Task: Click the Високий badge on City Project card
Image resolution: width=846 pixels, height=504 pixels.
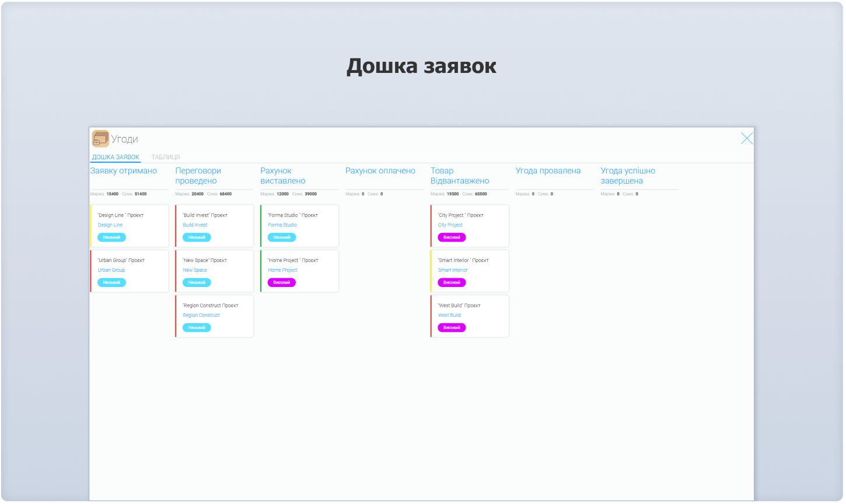Action: (x=451, y=237)
